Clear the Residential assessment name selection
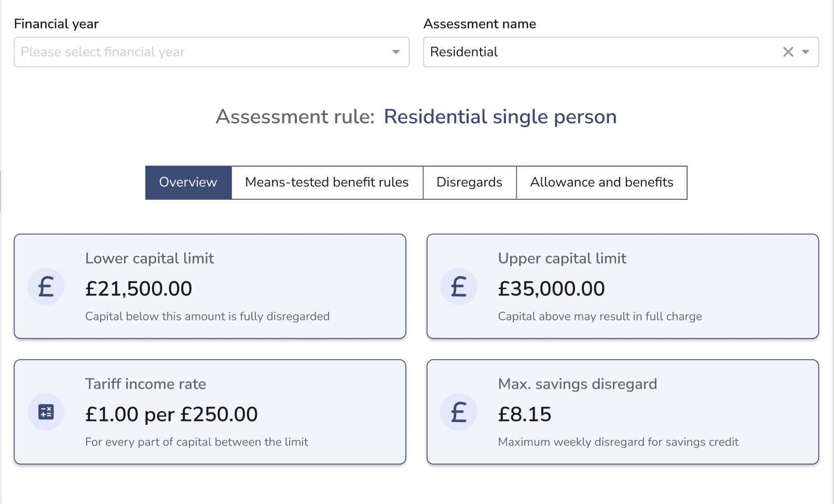Viewport: 834px width, 504px height. [x=788, y=52]
